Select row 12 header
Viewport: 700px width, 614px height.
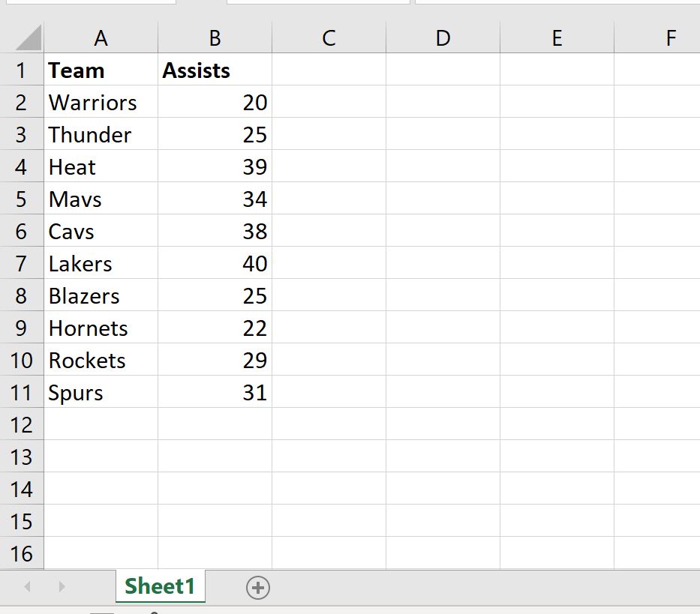click(21, 425)
